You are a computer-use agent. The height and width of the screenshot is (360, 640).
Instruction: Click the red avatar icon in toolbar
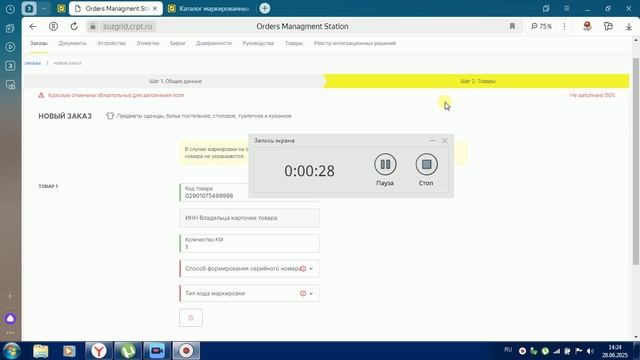click(587, 27)
